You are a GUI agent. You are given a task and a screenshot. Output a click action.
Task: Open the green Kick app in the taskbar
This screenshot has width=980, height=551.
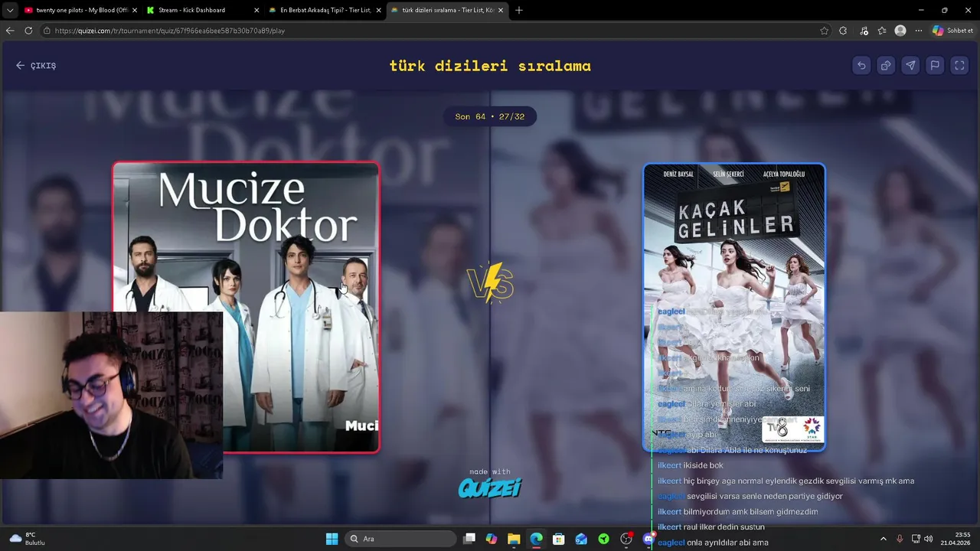coord(604,539)
